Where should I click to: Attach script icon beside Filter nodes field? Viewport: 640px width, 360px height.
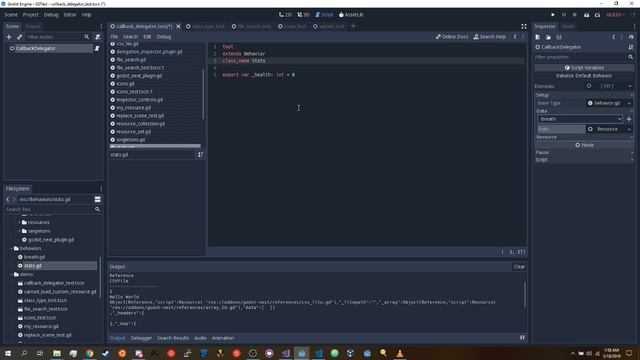pyautogui.click(x=97, y=37)
